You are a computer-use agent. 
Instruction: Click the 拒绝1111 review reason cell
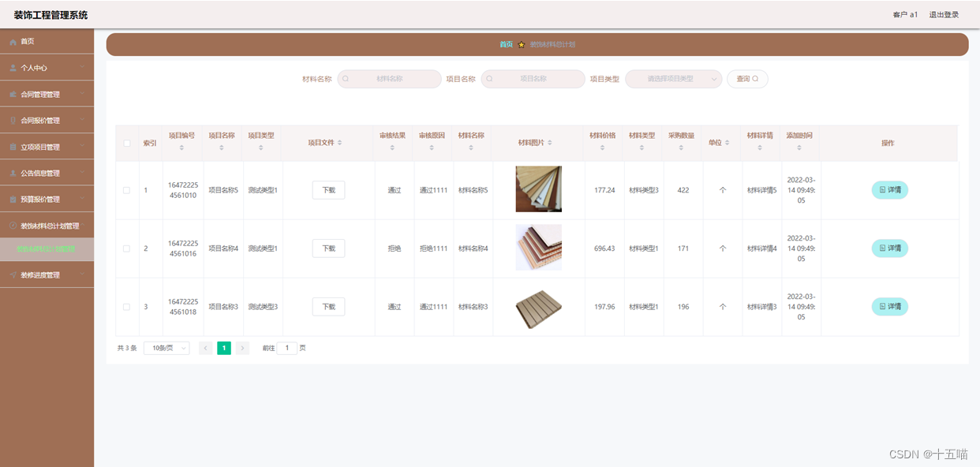tap(433, 248)
